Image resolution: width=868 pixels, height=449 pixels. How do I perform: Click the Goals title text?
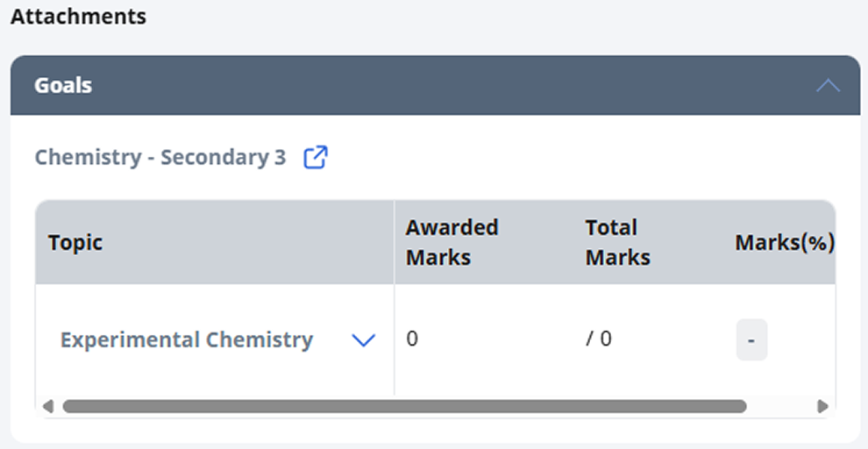[x=63, y=85]
